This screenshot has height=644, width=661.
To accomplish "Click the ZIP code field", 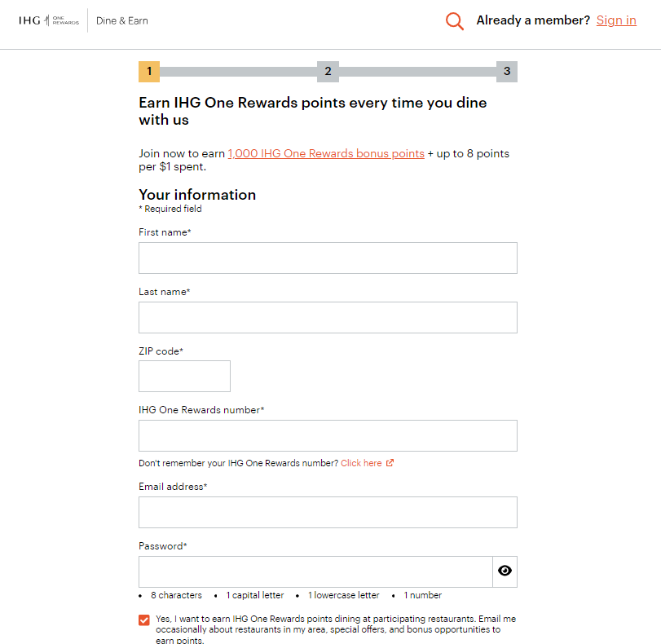I will coord(184,376).
